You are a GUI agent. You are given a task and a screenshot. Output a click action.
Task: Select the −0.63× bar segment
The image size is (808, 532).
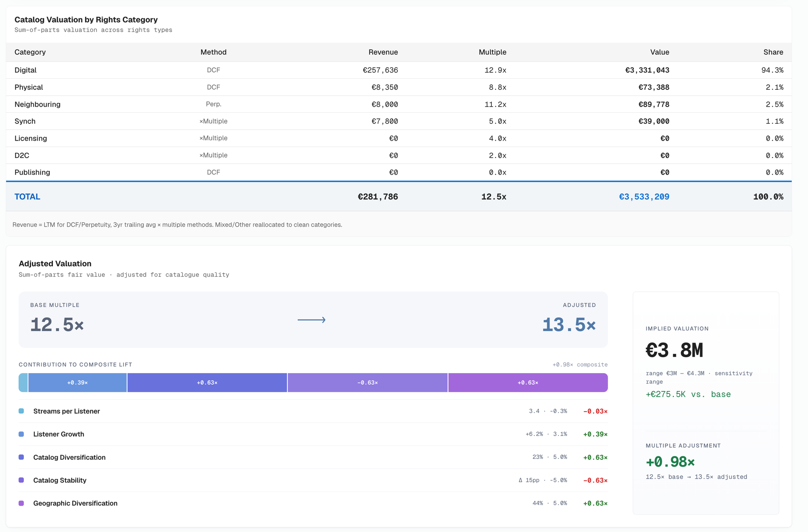click(x=368, y=383)
